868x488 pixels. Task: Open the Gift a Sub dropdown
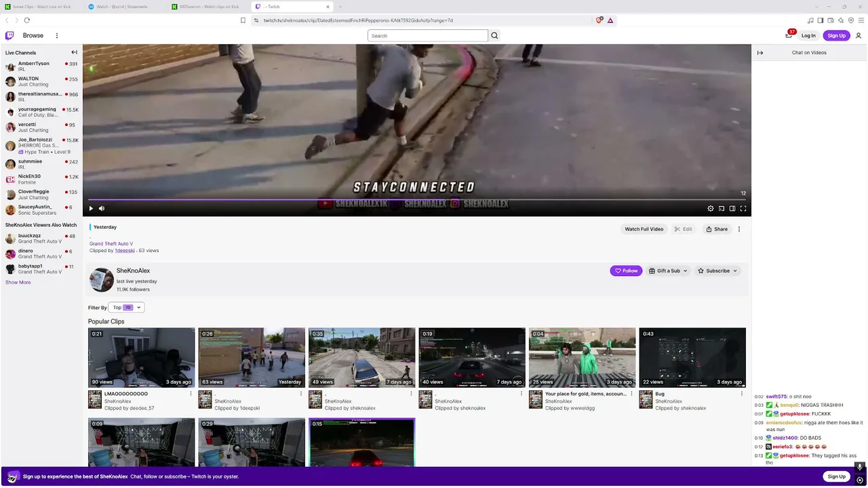(668, 270)
